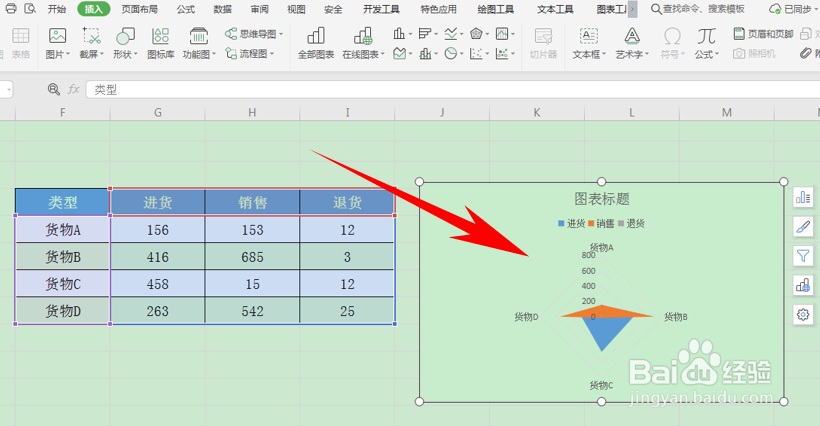The height and width of the screenshot is (426, 820).
Task: Expand the 流程图 dropdown arrow
Action: pyautogui.click(x=272, y=54)
